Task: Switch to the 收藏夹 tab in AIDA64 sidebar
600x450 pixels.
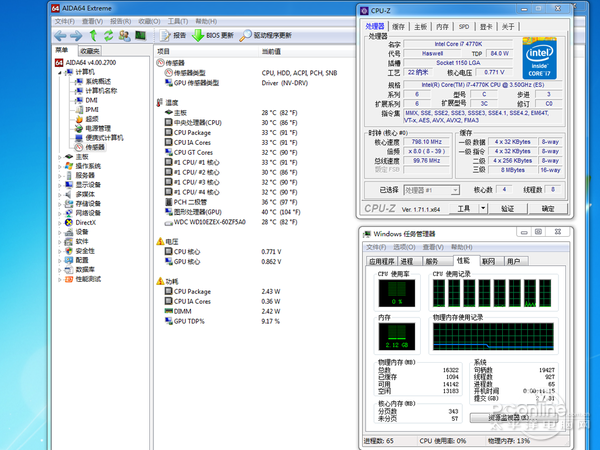Action: [90, 51]
